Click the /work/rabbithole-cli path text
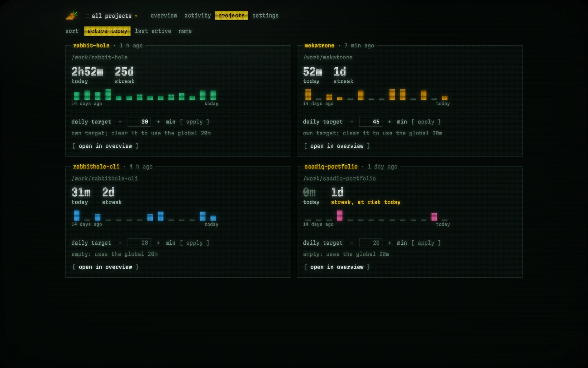 (x=104, y=178)
